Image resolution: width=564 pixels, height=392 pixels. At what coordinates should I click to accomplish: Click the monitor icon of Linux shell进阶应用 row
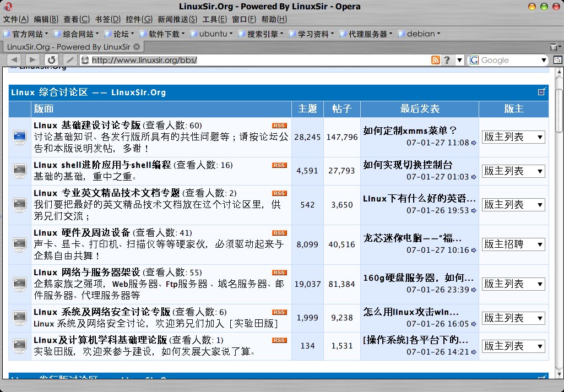20,171
